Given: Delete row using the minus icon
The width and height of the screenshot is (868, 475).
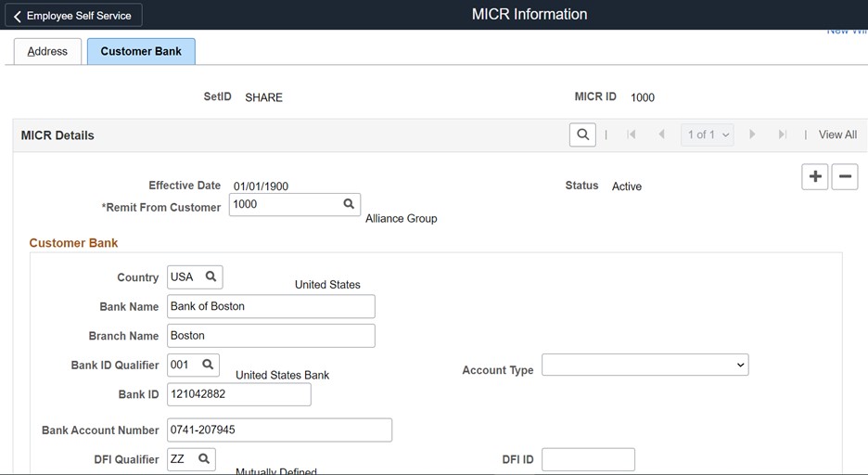Looking at the screenshot, I should tap(845, 176).
